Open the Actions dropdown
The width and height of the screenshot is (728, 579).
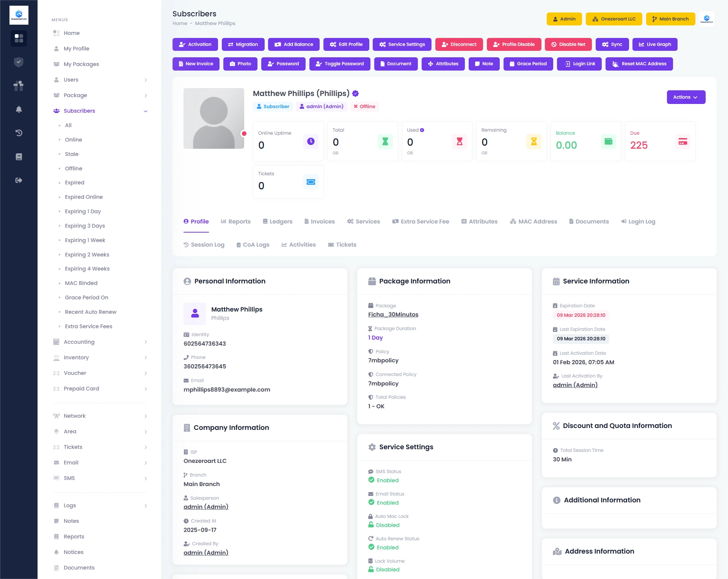pos(686,97)
